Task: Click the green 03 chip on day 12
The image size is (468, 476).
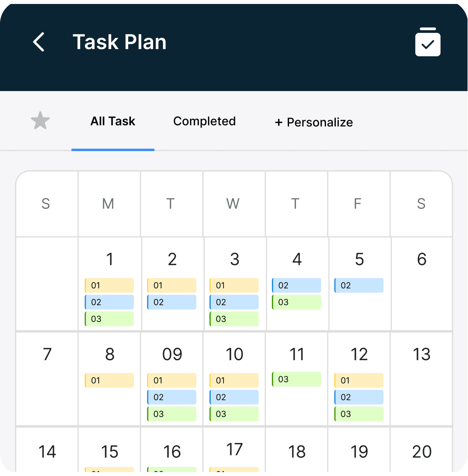Action: 359,414
